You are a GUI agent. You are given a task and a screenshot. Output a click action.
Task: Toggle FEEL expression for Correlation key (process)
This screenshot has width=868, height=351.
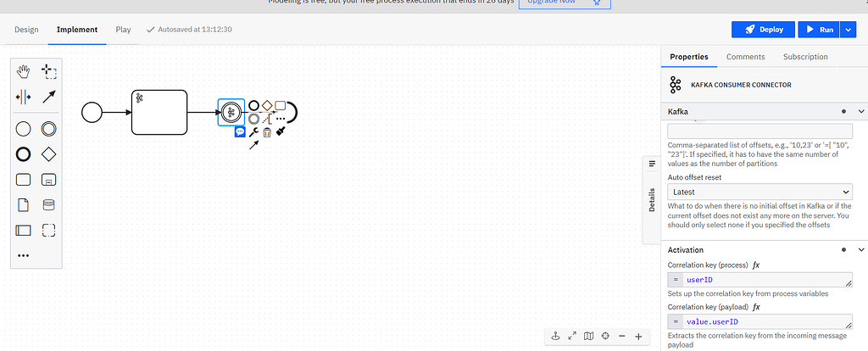point(756,265)
